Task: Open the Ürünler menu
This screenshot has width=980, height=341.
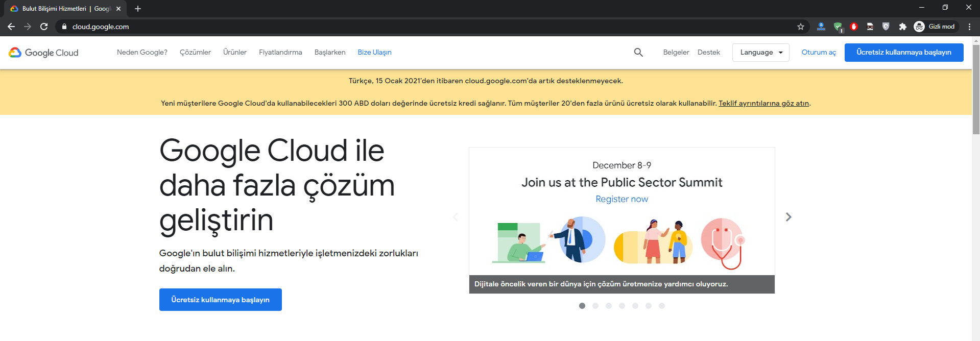Action: (x=235, y=52)
